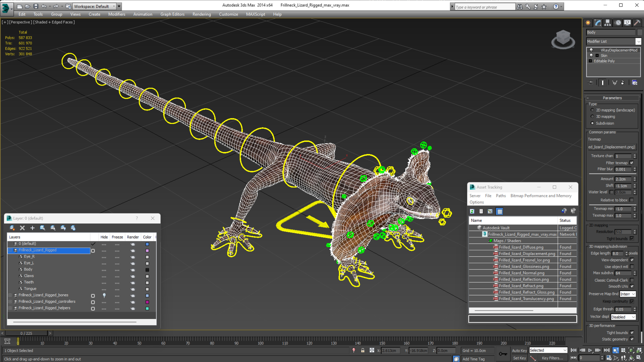Open Paths menu in Asset Tracking
Viewport: 644px width, 362px height.
point(501,196)
